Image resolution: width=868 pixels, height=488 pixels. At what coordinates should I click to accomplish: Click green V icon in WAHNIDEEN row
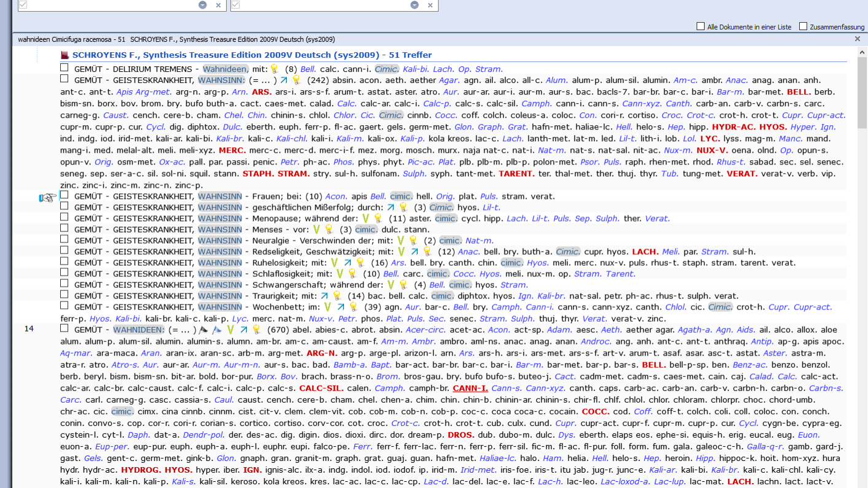coord(230,330)
